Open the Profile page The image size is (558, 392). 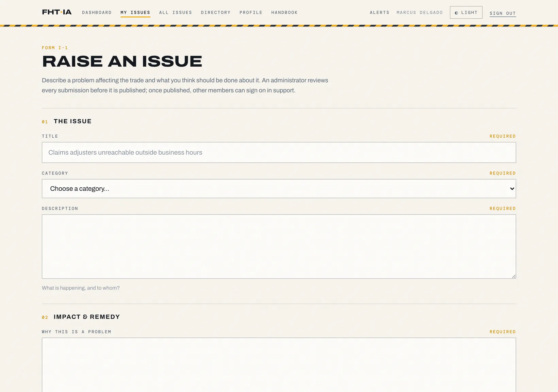coord(251,13)
